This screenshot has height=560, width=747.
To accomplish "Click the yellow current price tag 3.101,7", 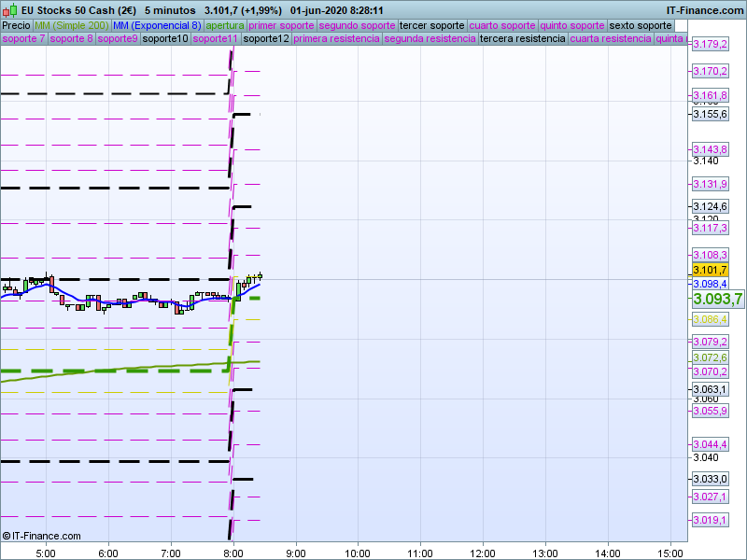I will (x=710, y=270).
